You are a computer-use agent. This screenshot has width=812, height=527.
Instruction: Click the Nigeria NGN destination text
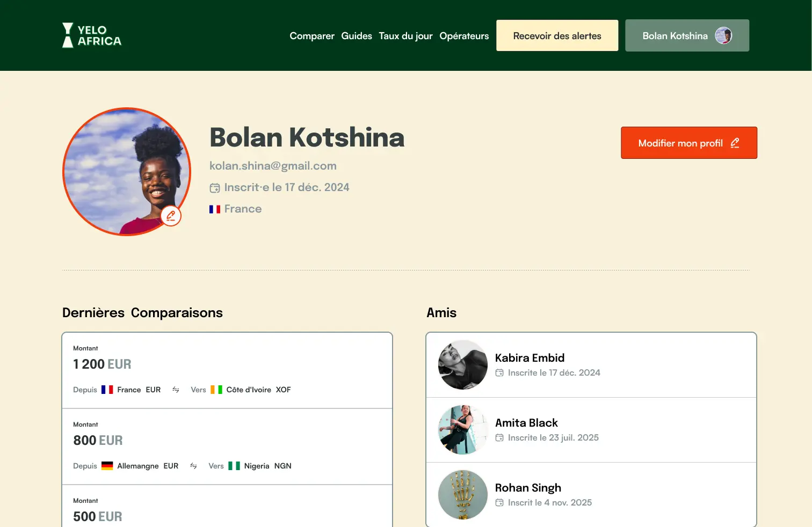[267, 466]
